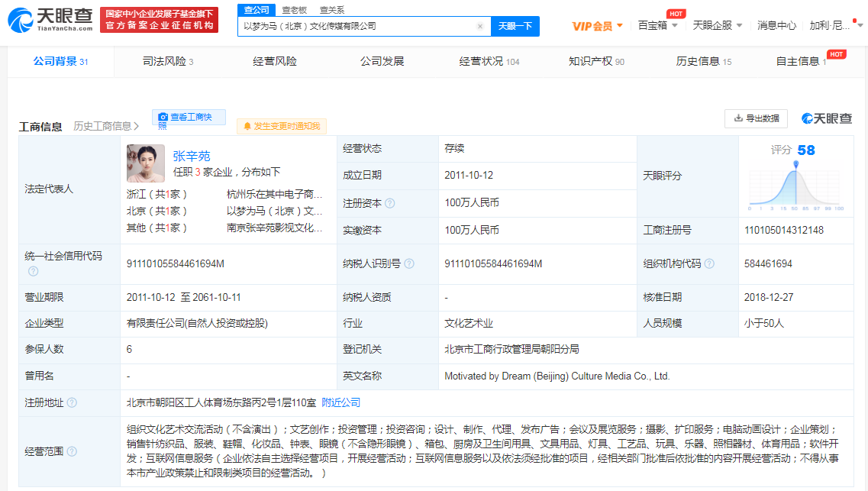Click the 工商信息 section heading
The width and height of the screenshot is (868, 491).
point(40,127)
